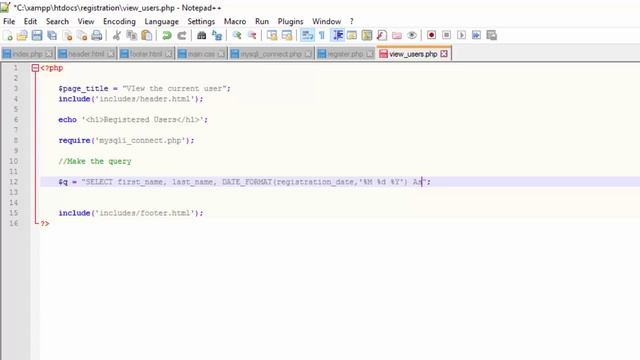Close the view_users.php tab
The image size is (640, 360).
coord(444,54)
